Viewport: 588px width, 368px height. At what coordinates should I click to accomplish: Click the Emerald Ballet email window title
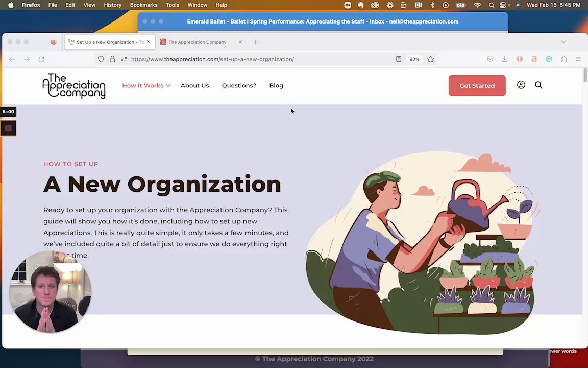(323, 22)
